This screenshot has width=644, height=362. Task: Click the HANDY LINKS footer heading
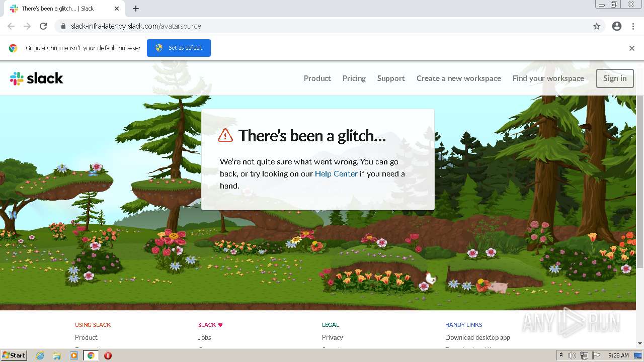(x=463, y=325)
